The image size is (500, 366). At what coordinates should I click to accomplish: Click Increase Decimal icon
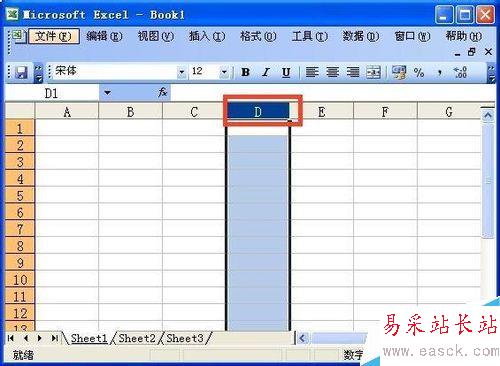tap(460, 72)
